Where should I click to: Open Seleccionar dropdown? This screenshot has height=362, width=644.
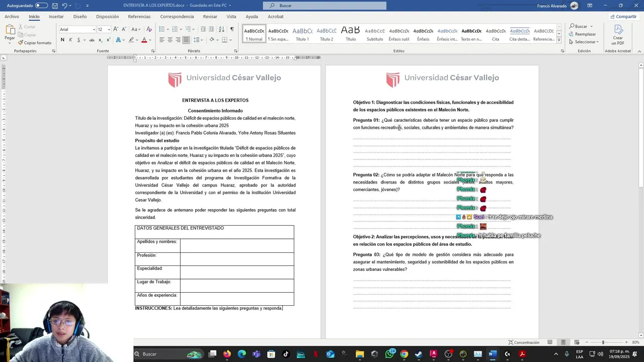point(584,42)
